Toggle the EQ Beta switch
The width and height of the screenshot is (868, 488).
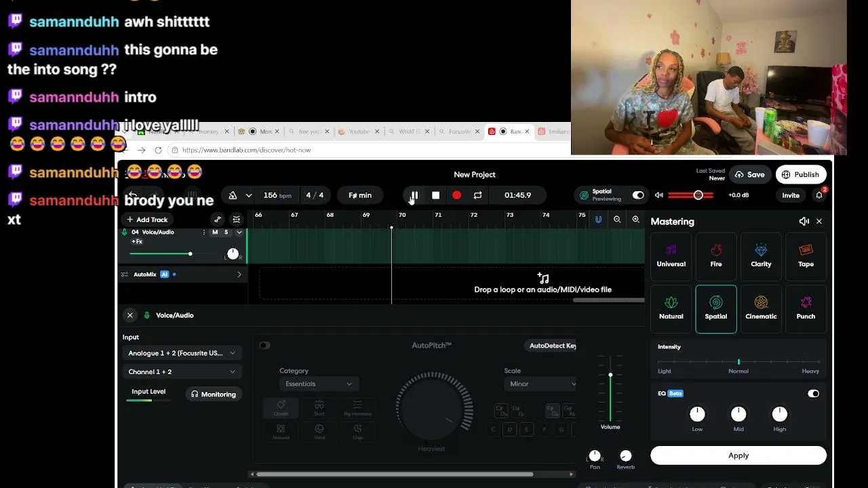pos(813,394)
